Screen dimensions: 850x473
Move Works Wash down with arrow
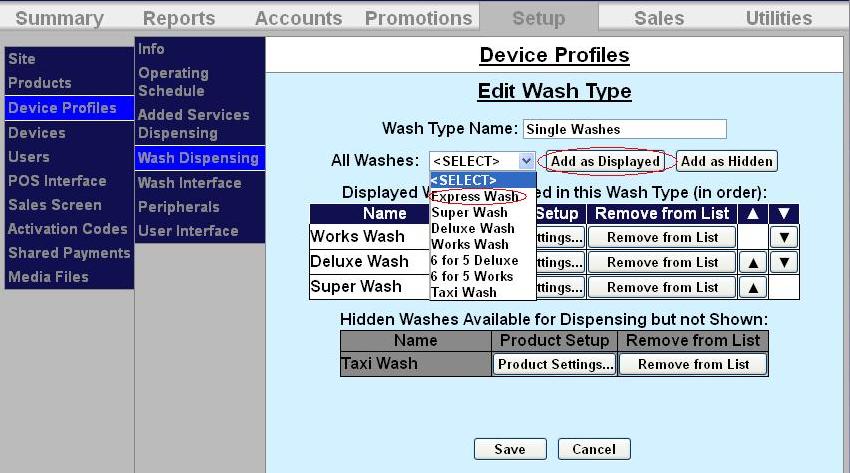click(783, 237)
